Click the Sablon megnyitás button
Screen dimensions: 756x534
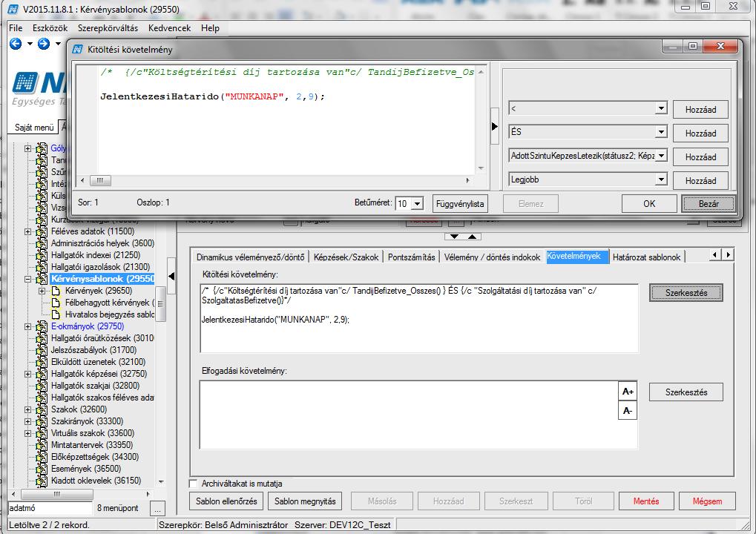tap(305, 501)
